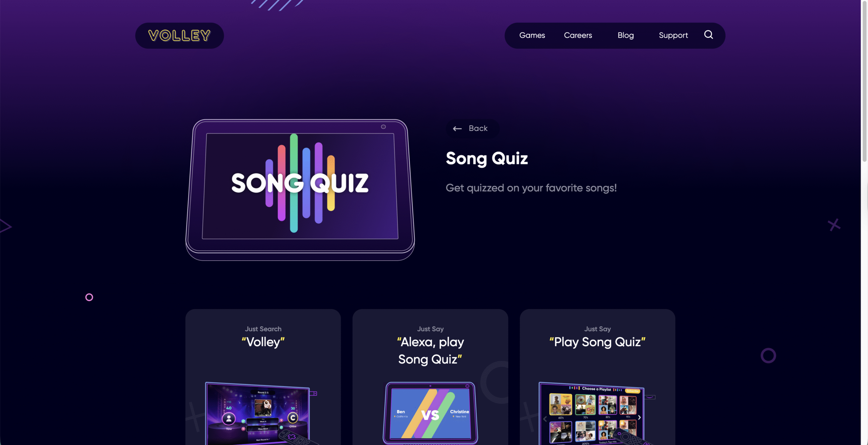Click the Volley logo
Image resolution: width=868 pixels, height=445 pixels.
179,36
